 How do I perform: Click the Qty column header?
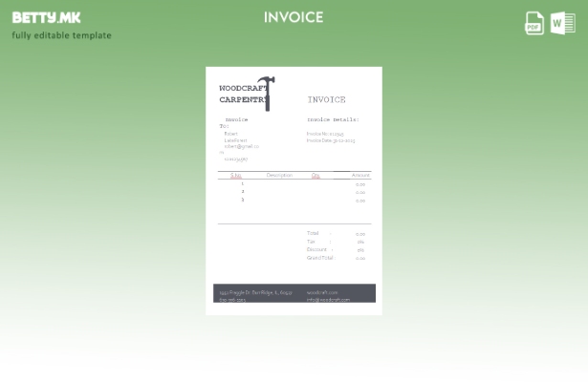316,176
